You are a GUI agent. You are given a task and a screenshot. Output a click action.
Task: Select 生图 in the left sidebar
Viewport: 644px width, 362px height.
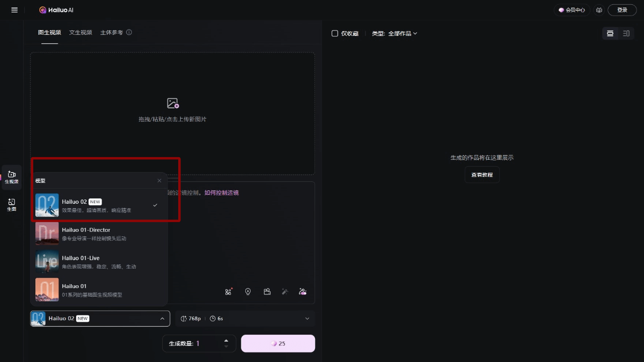(x=12, y=205)
